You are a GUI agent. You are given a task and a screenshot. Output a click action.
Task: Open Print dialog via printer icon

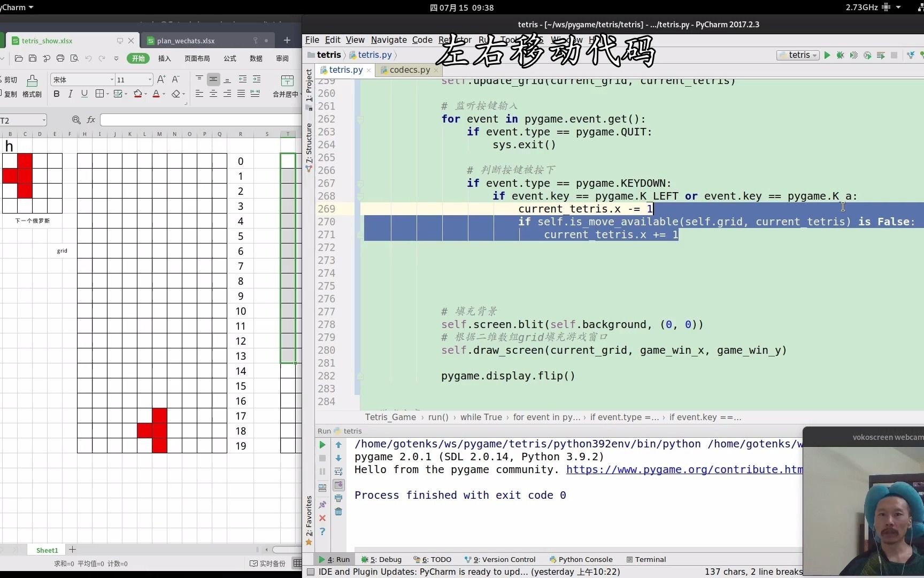[x=60, y=59]
